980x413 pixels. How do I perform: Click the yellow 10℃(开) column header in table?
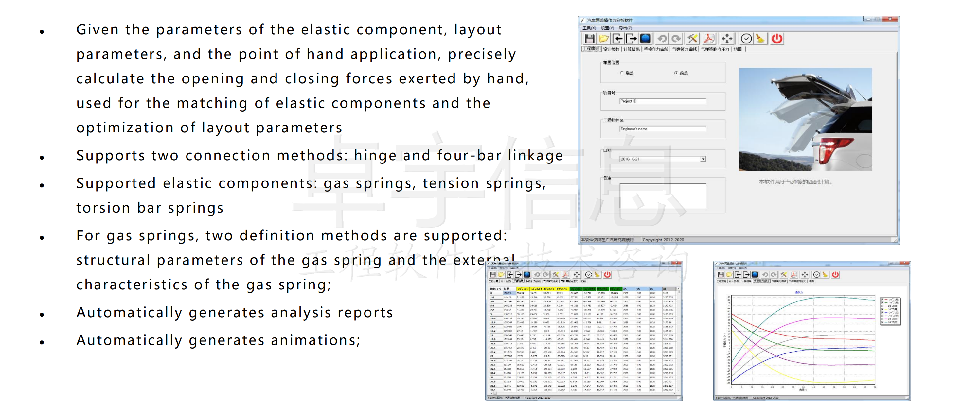coord(536,289)
